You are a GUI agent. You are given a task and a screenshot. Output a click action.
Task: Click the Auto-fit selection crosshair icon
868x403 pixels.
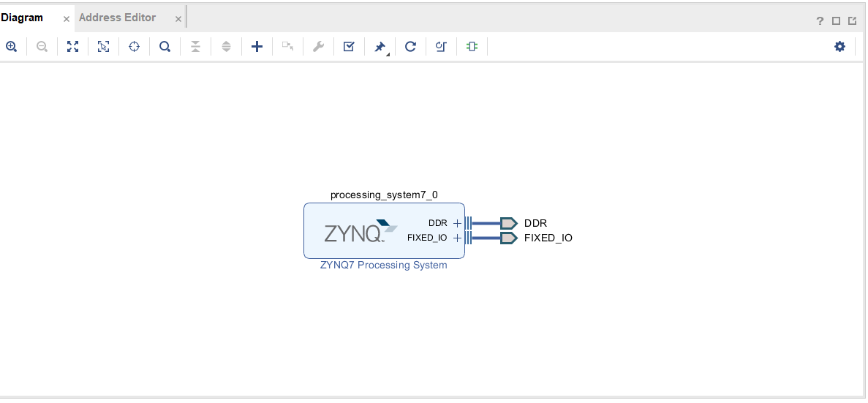pos(134,47)
